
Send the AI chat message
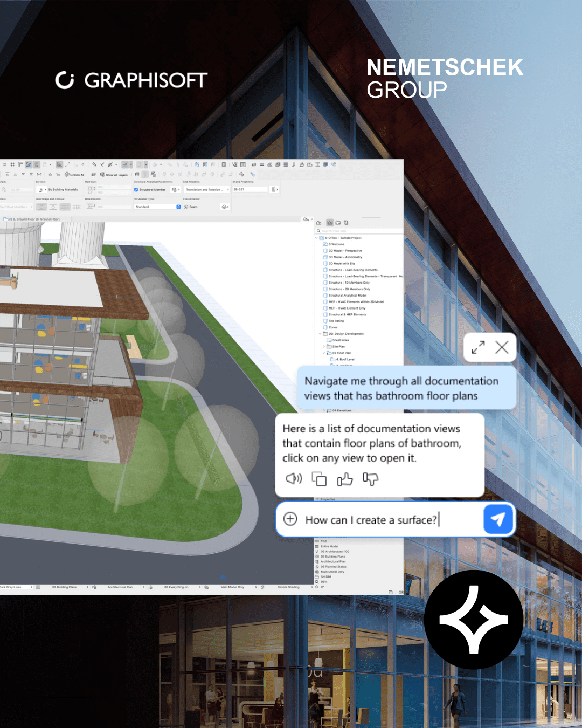click(498, 519)
